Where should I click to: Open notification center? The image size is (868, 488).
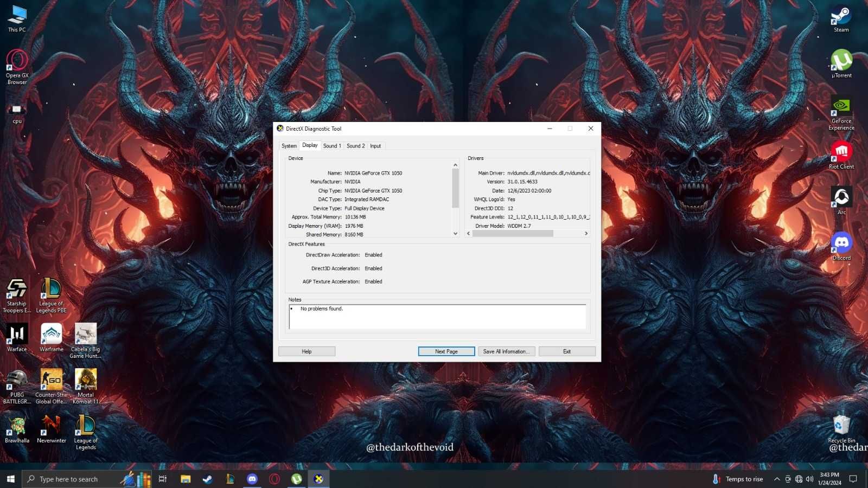(x=853, y=479)
